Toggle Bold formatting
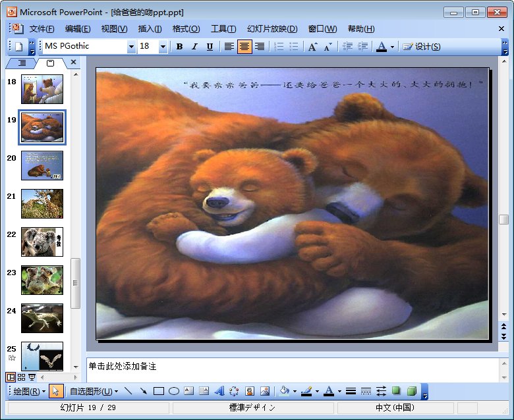Screen dimensions: 514x420 pyautogui.click(x=179, y=47)
